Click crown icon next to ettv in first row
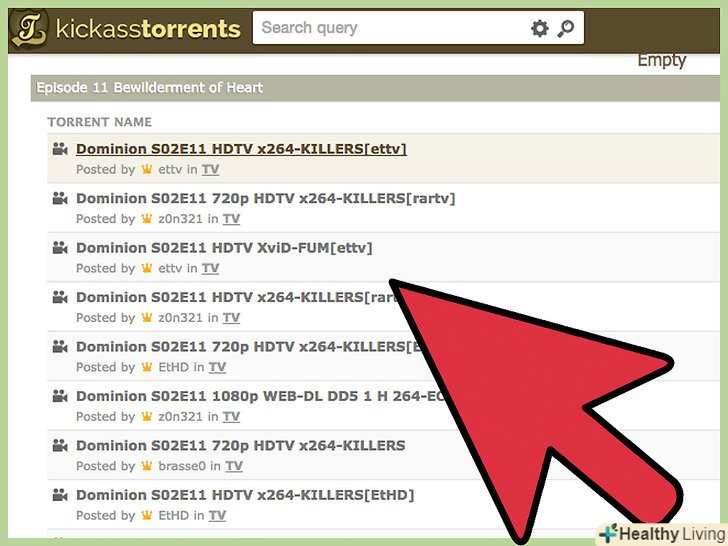Image resolution: width=728 pixels, height=546 pixels. [x=147, y=169]
